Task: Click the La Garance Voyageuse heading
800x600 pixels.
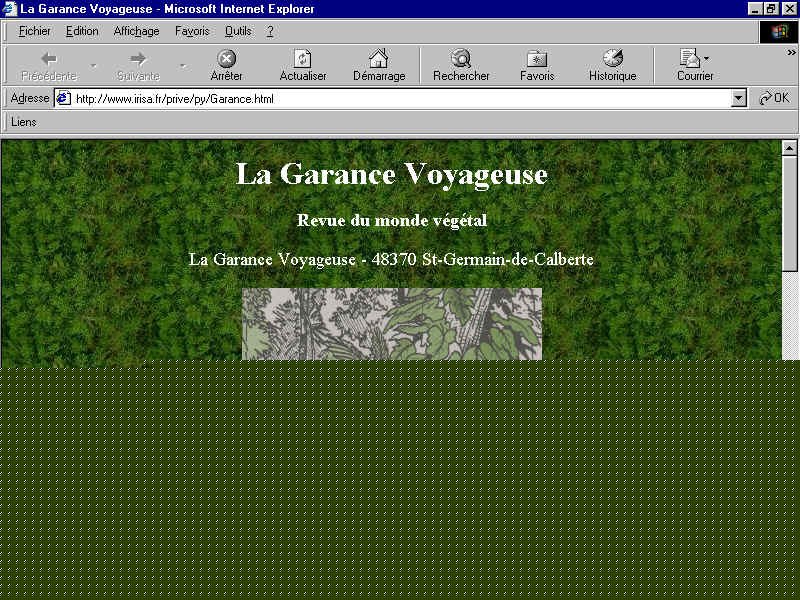Action: (x=392, y=174)
